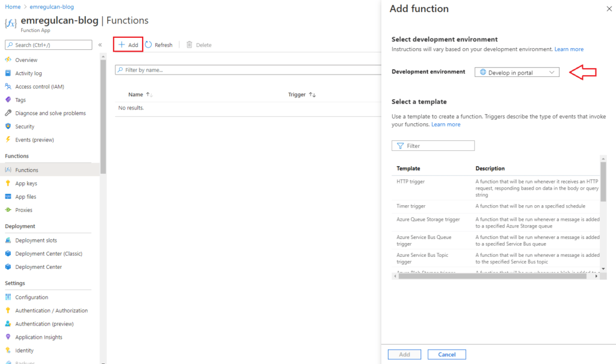The width and height of the screenshot is (616, 364).
Task: Click the Configuration bars icon
Action: pos(8,297)
